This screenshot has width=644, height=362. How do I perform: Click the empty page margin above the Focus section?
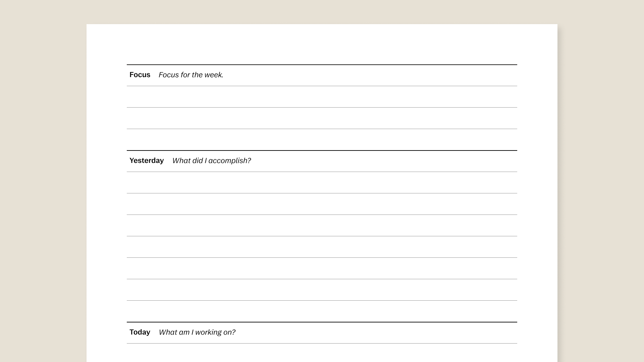pos(322,44)
